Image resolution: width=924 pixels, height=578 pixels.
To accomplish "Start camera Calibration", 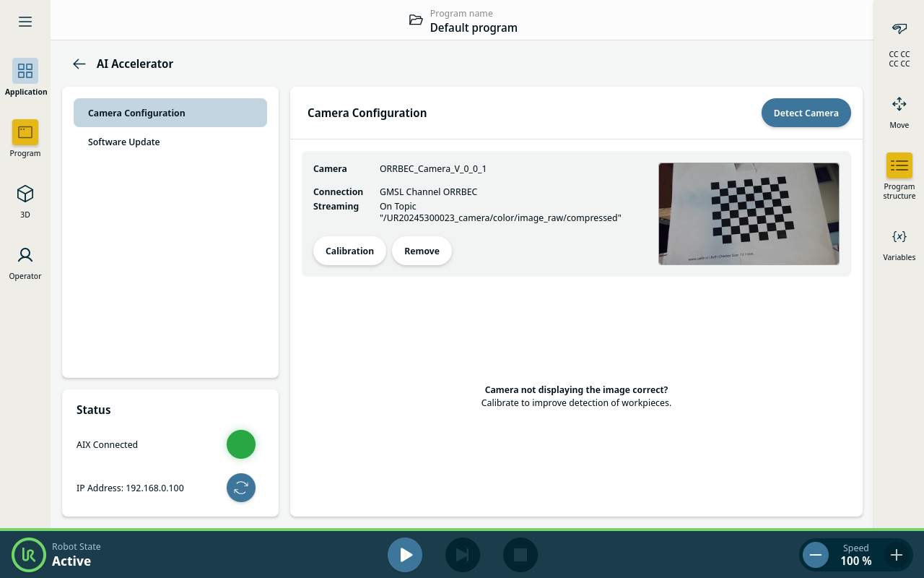I will click(349, 251).
